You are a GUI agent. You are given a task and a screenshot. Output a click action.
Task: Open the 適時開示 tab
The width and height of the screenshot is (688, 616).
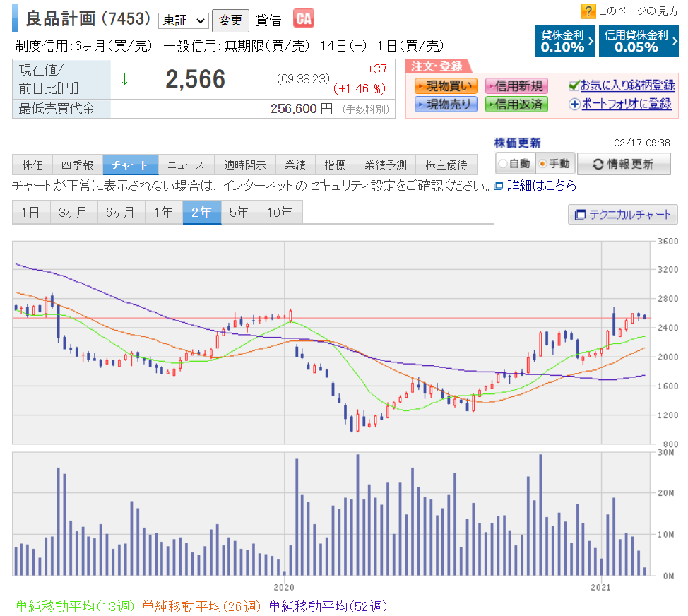tap(245, 165)
